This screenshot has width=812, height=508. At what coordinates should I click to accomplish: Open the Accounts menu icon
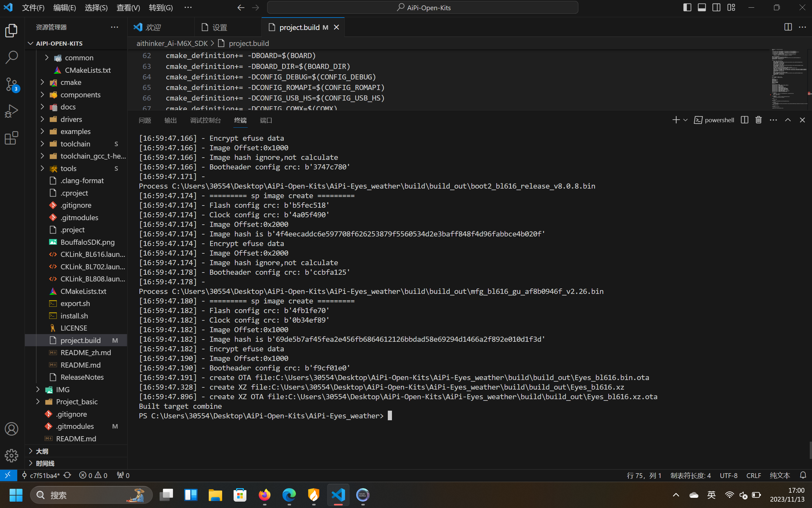pos(11,429)
